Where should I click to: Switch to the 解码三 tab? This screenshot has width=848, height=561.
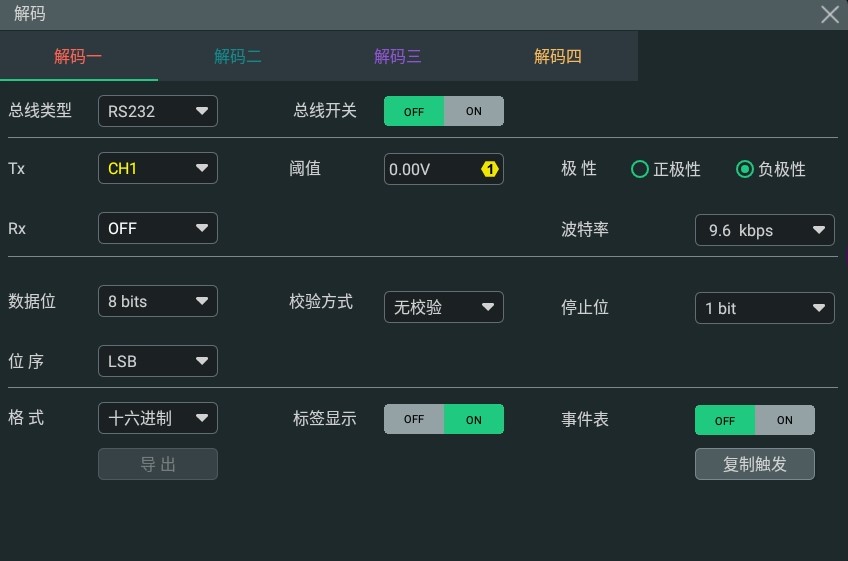click(398, 56)
